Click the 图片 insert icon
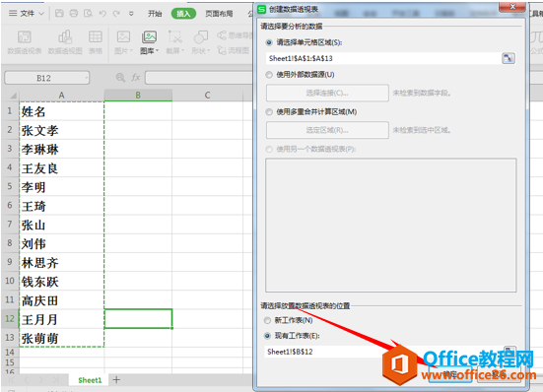Viewport: 543px width, 392px height. click(x=123, y=37)
